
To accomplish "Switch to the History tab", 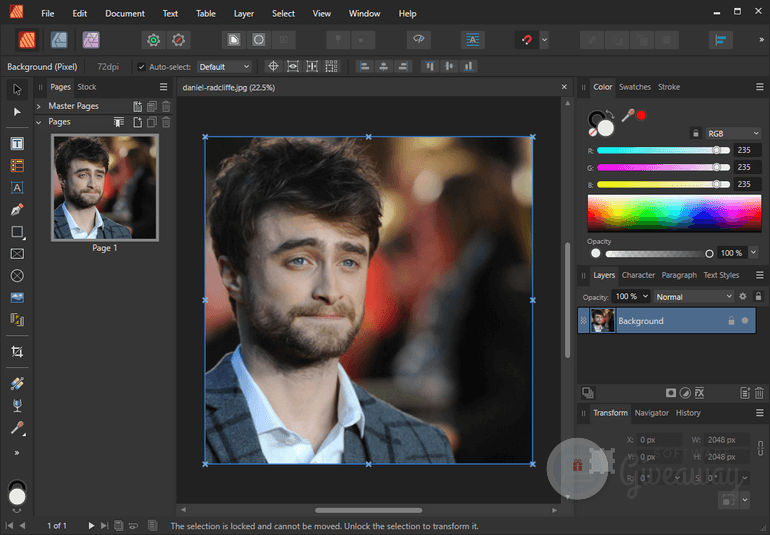I will click(x=688, y=413).
